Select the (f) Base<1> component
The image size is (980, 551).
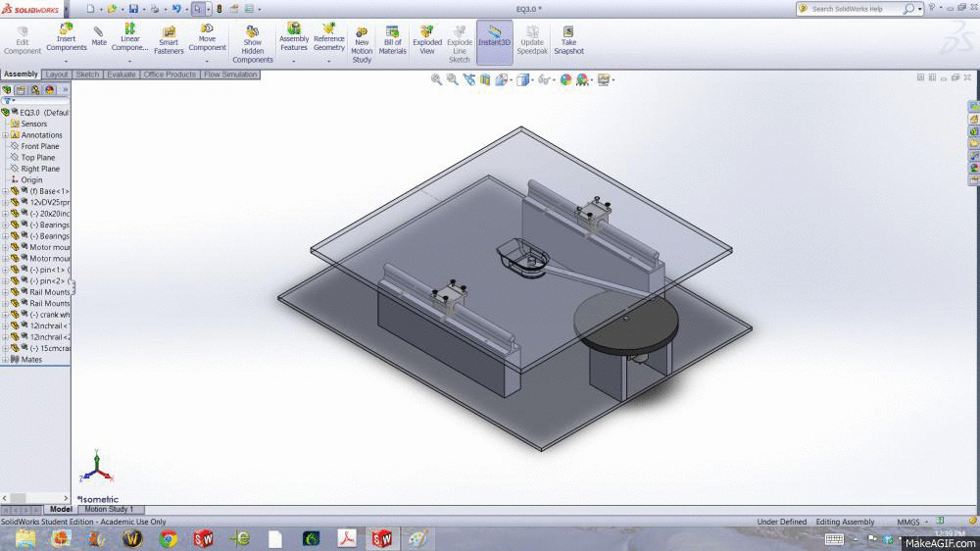point(47,191)
